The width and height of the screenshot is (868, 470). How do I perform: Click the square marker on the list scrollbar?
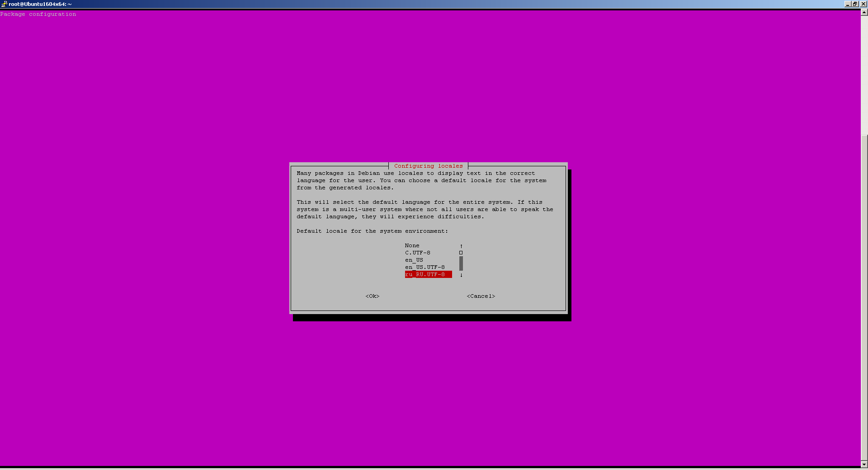coord(461,253)
